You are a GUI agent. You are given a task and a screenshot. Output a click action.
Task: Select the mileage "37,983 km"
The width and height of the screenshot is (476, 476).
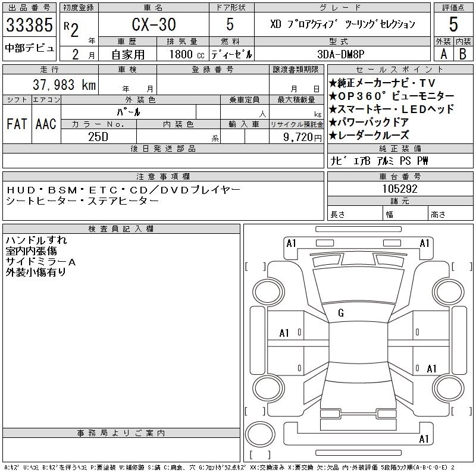[64, 84]
